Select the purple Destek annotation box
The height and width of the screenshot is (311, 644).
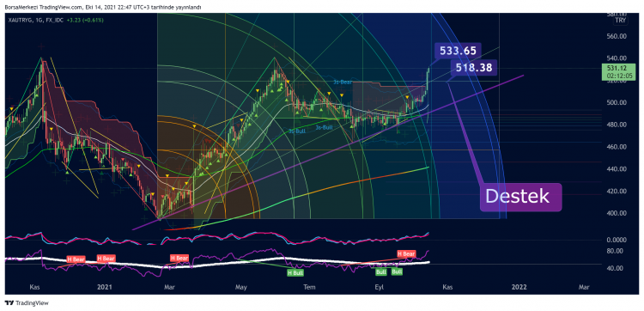click(521, 198)
